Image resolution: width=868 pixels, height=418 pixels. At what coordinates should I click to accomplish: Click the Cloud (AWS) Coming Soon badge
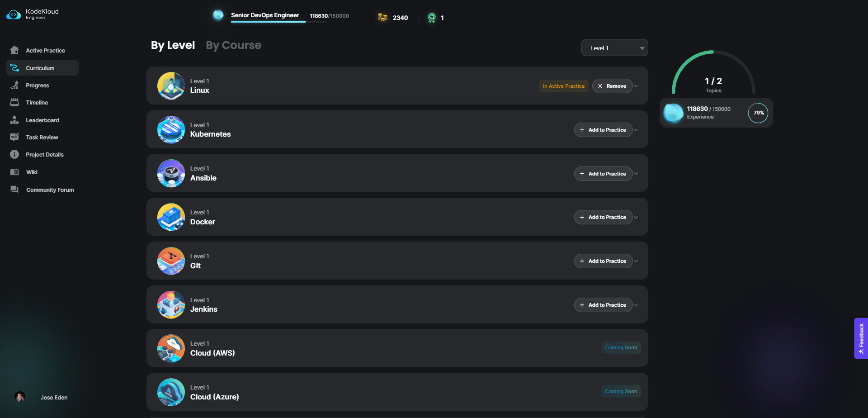[x=621, y=347]
